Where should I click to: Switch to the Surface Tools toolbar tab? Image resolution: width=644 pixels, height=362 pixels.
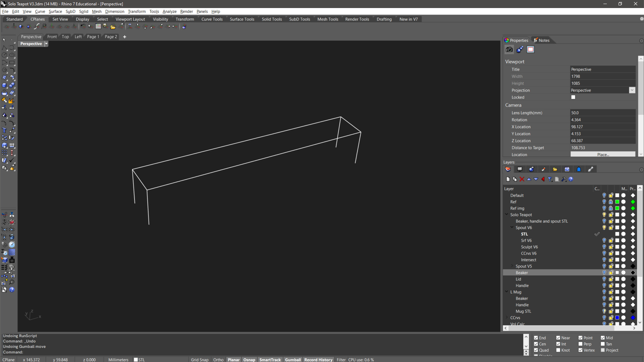(242, 19)
